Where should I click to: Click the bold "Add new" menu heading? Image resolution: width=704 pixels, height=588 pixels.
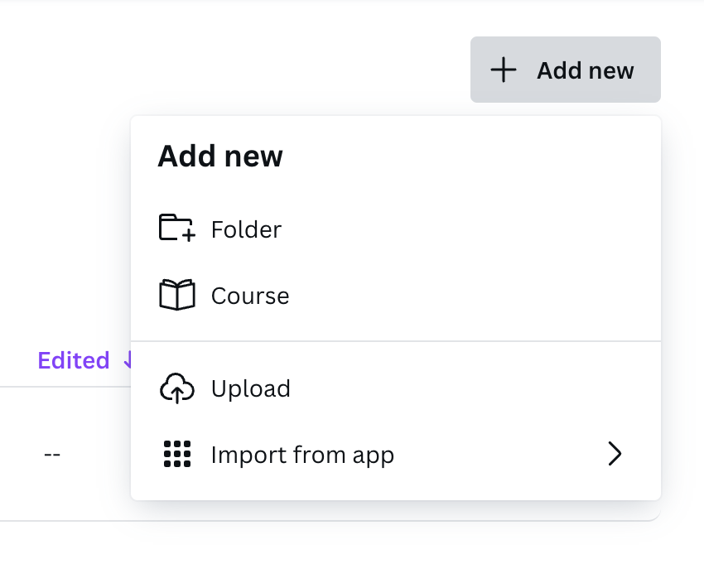click(x=220, y=157)
